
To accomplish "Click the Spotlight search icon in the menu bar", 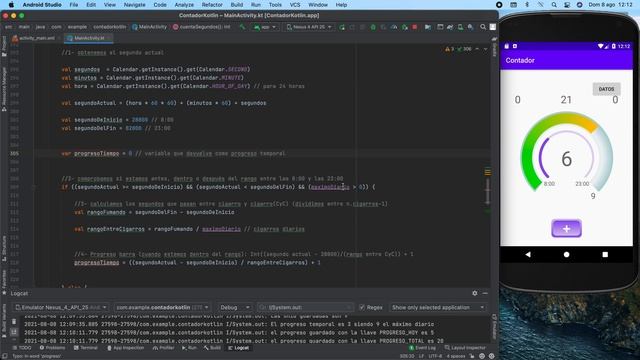I will [554, 5].
